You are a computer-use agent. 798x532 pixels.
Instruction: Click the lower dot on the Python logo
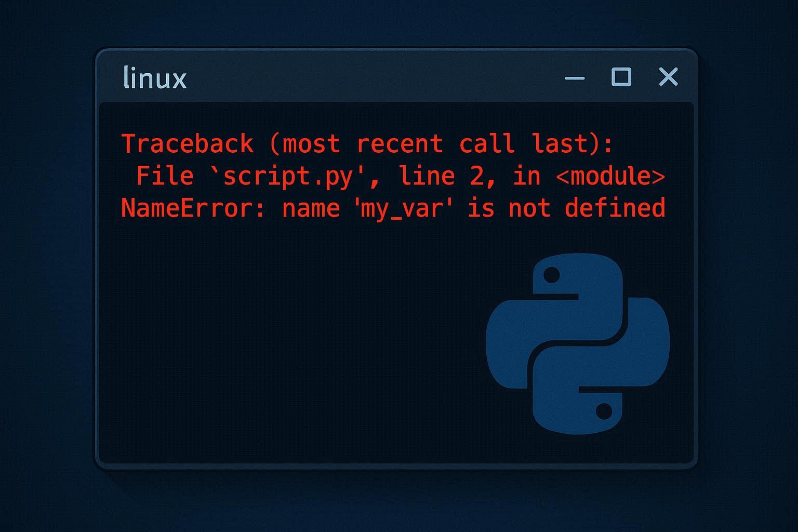604,410
